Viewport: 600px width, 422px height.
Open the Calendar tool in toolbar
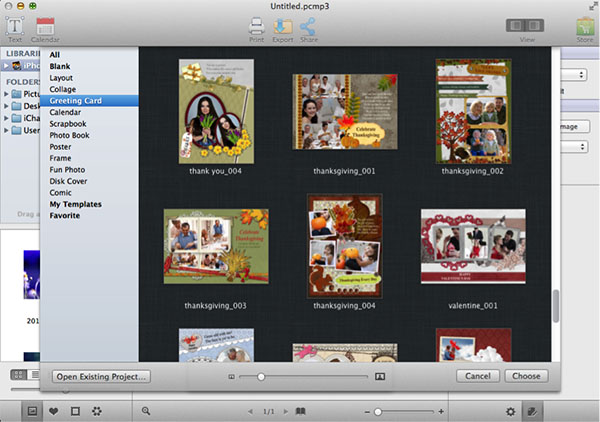tap(45, 25)
